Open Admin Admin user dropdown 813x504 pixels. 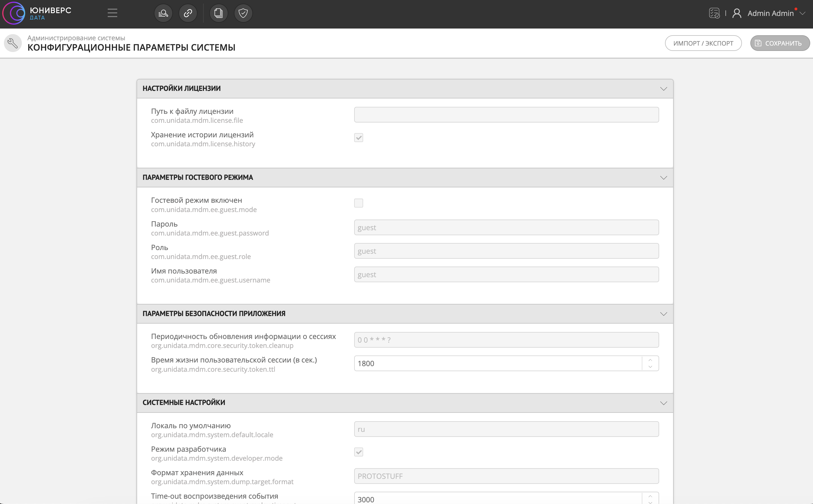pyautogui.click(x=803, y=13)
